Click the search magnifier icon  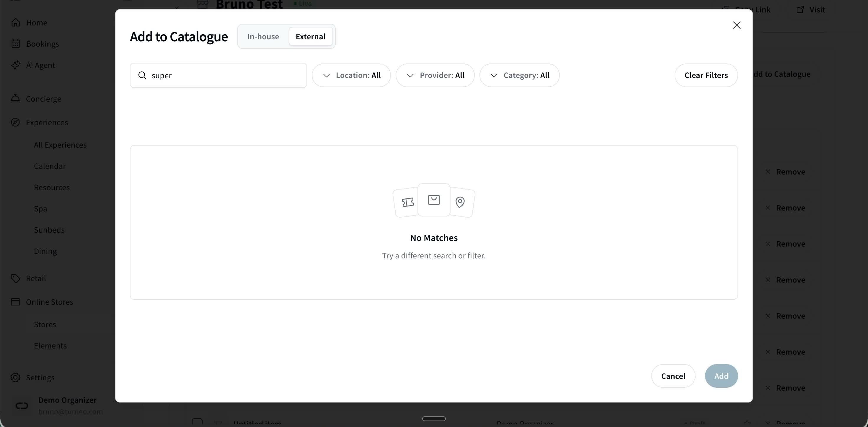tap(142, 75)
